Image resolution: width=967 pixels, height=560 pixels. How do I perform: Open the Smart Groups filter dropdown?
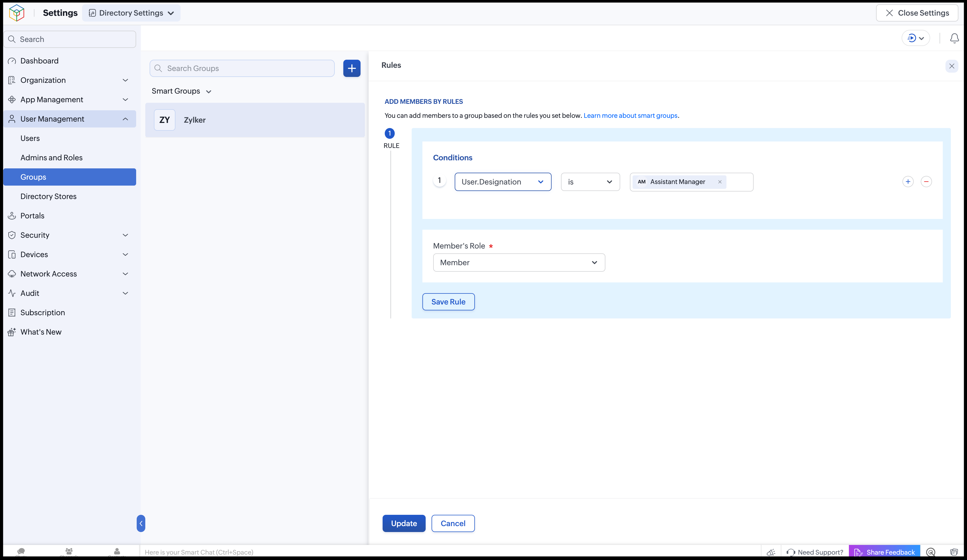[182, 91]
